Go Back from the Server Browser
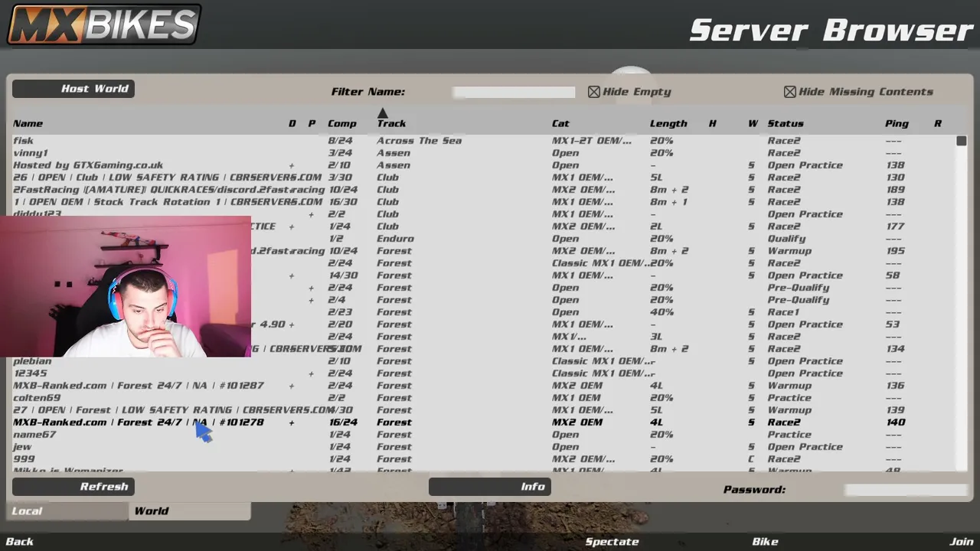This screenshot has height=551, width=980. pos(20,542)
